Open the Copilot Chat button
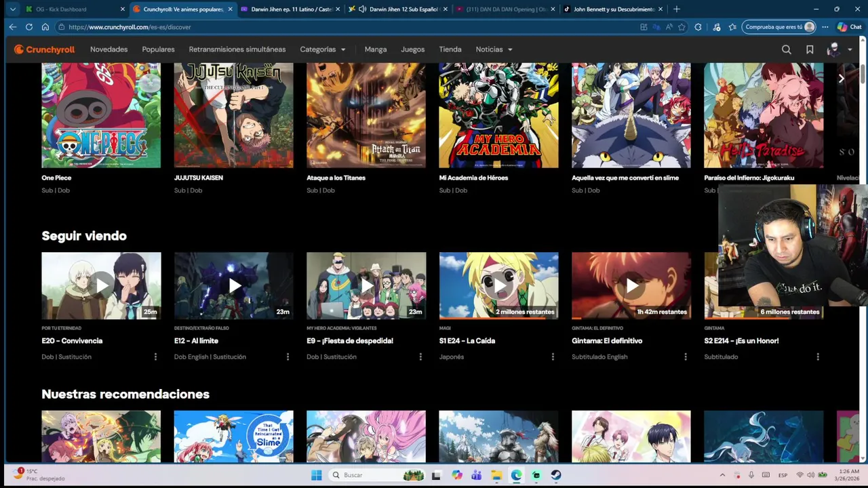 [x=849, y=27]
